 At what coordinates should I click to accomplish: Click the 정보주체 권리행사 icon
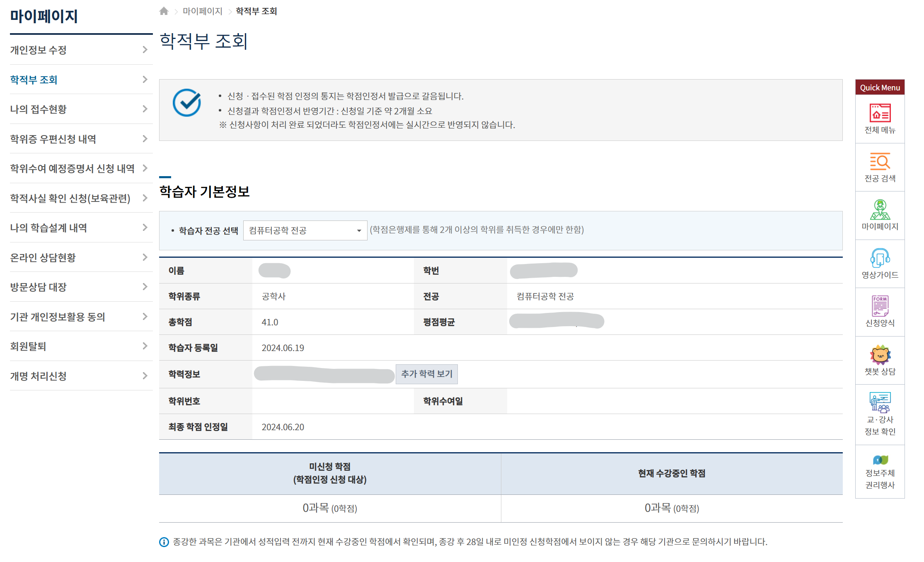(880, 460)
